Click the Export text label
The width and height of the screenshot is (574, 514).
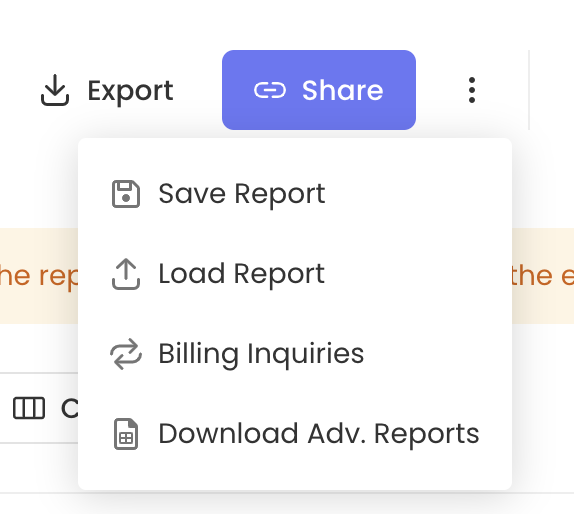(130, 91)
